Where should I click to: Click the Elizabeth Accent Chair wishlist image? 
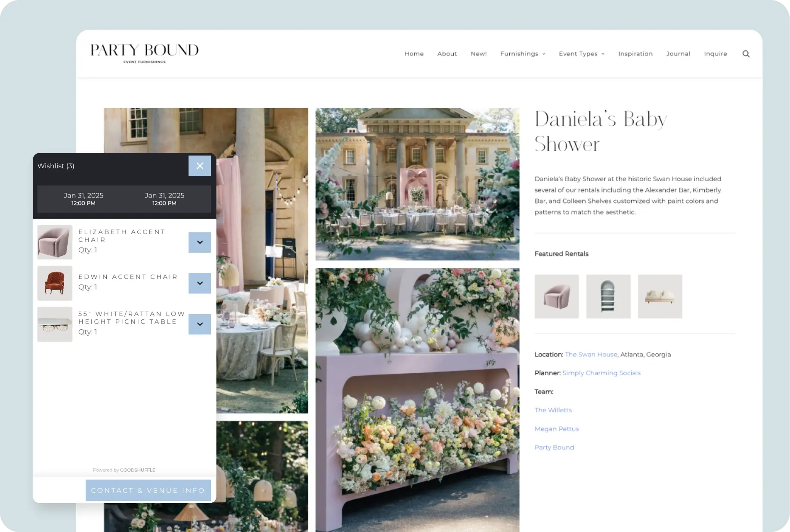click(x=55, y=242)
